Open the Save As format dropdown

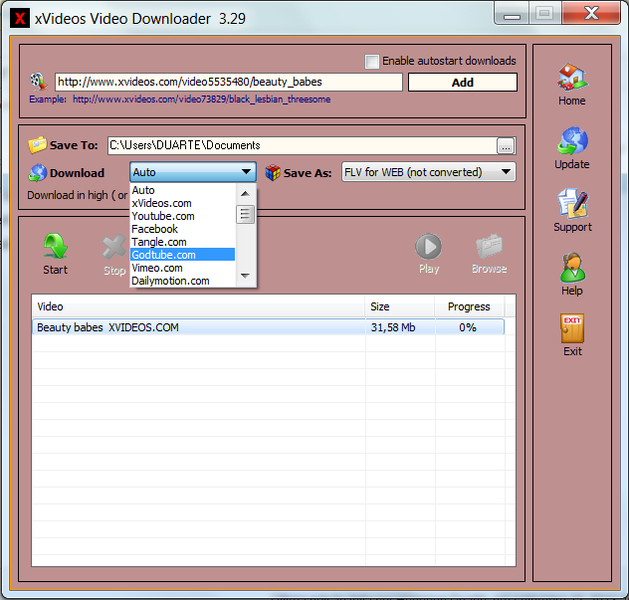(428, 172)
